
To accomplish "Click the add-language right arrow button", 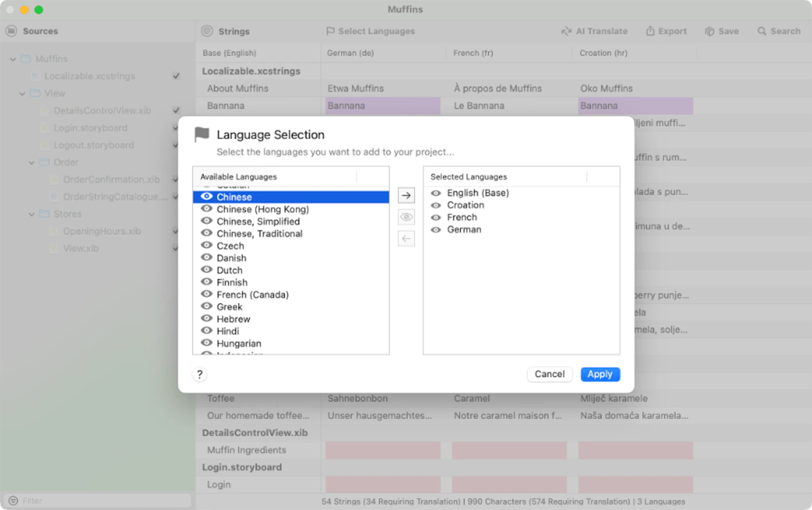I will click(406, 195).
